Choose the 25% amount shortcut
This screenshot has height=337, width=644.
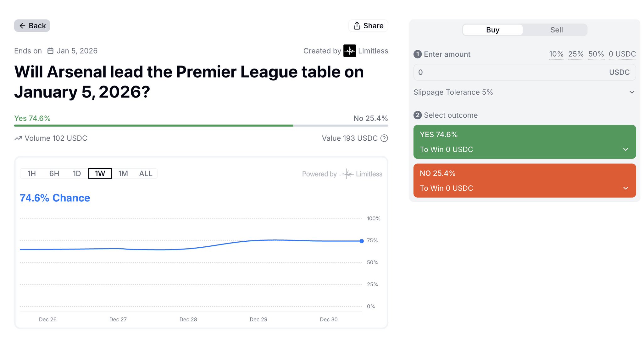[576, 54]
